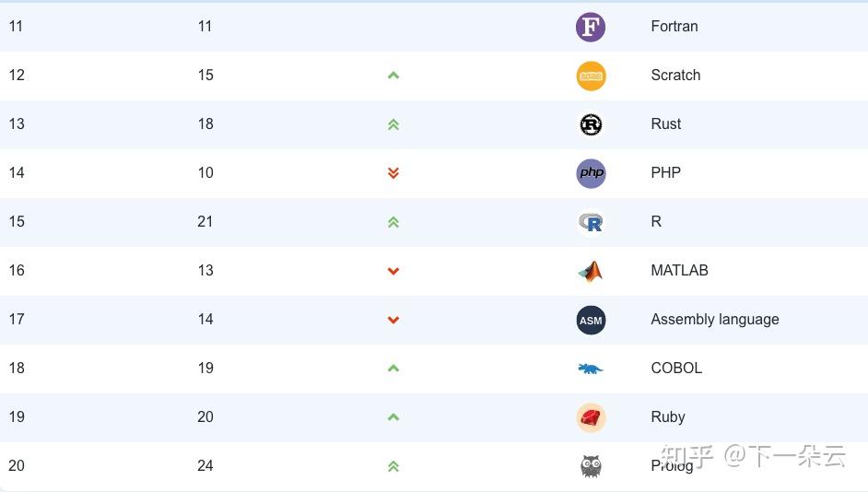Click the Prolog owl icon
Image resolution: width=868 pixels, height=492 pixels.
point(591,466)
